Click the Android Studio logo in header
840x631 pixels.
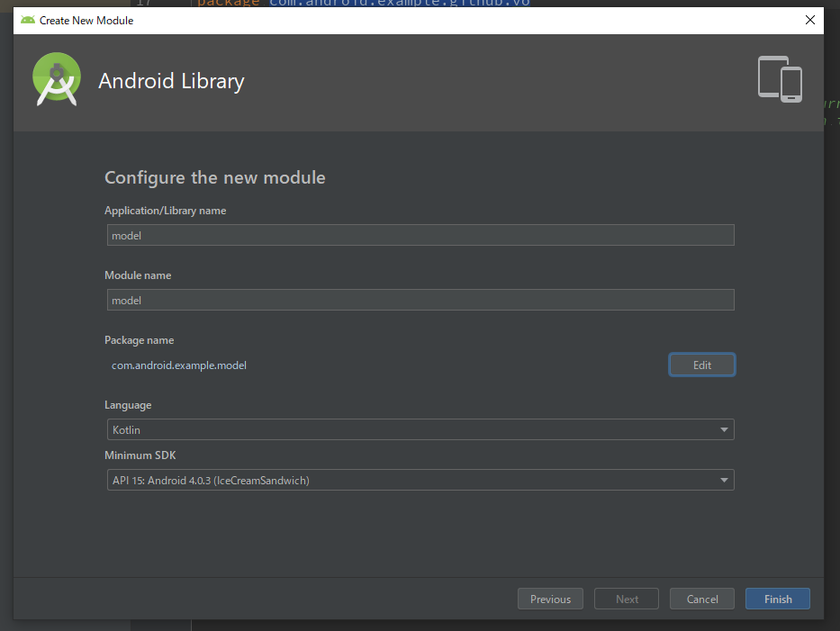click(57, 79)
